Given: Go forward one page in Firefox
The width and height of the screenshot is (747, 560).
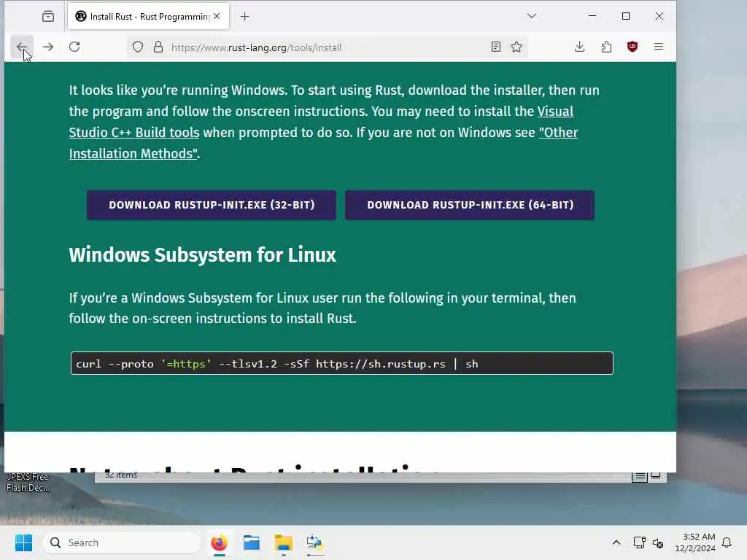Looking at the screenshot, I should (x=47, y=47).
